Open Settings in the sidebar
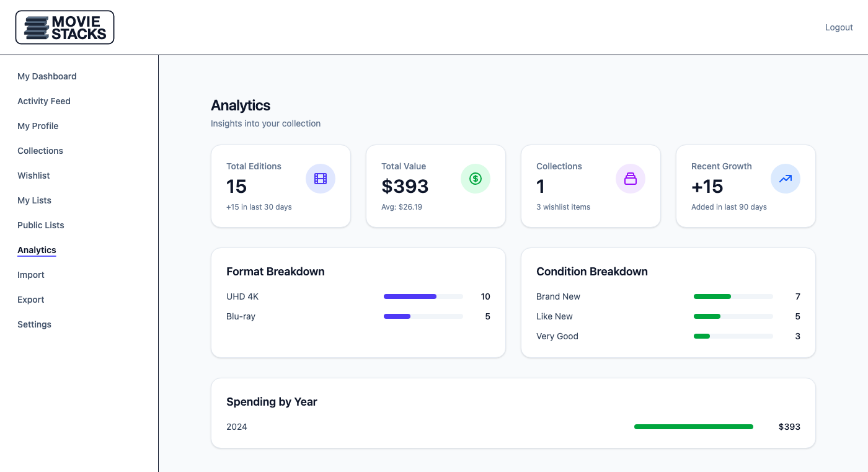 coord(34,324)
